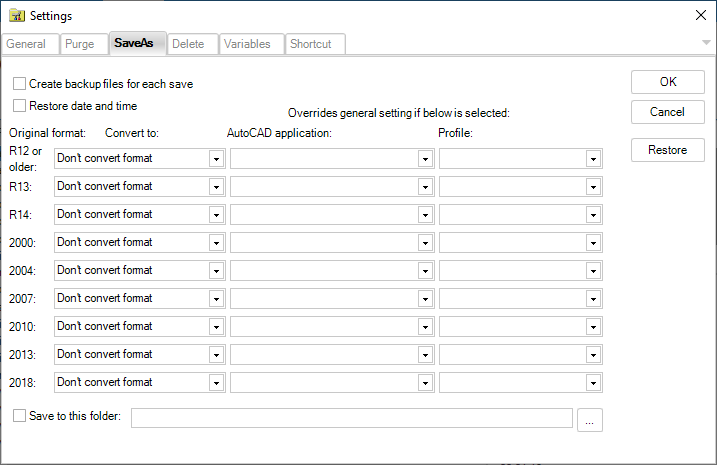Click the Restore button
Image resolution: width=717 pixels, height=465 pixels.
click(x=667, y=150)
